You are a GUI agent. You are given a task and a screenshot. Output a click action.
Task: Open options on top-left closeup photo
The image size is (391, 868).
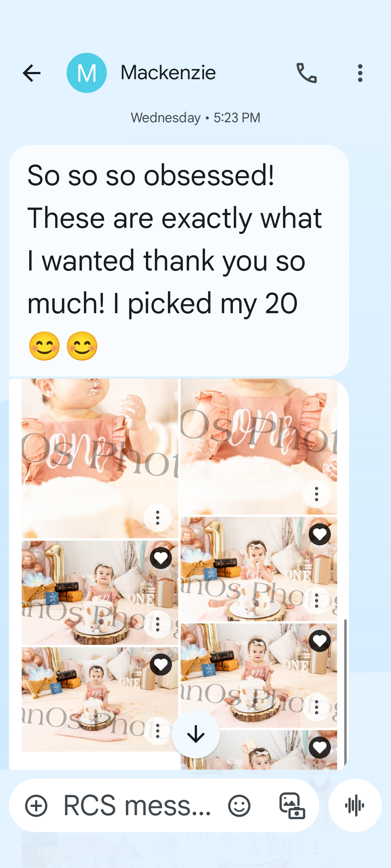157,518
